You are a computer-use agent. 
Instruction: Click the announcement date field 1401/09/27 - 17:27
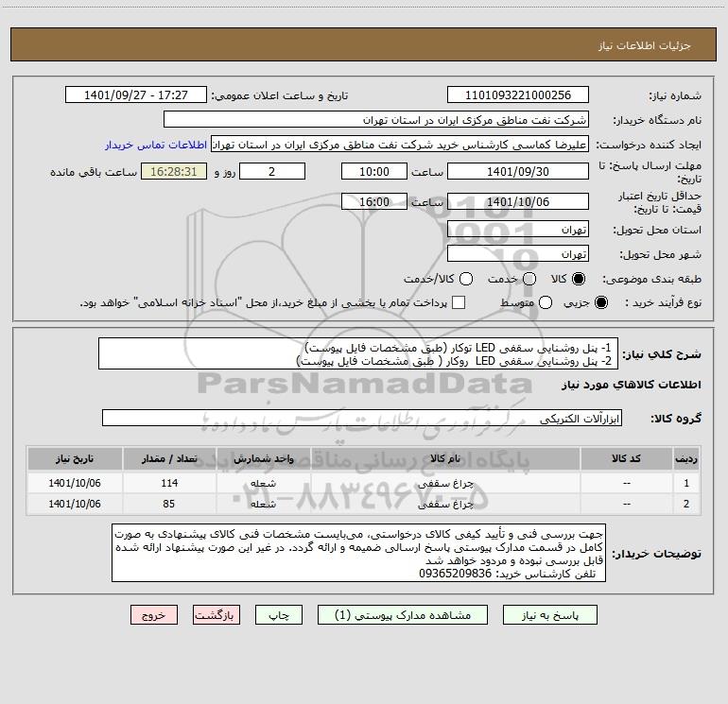pyautogui.click(x=136, y=95)
